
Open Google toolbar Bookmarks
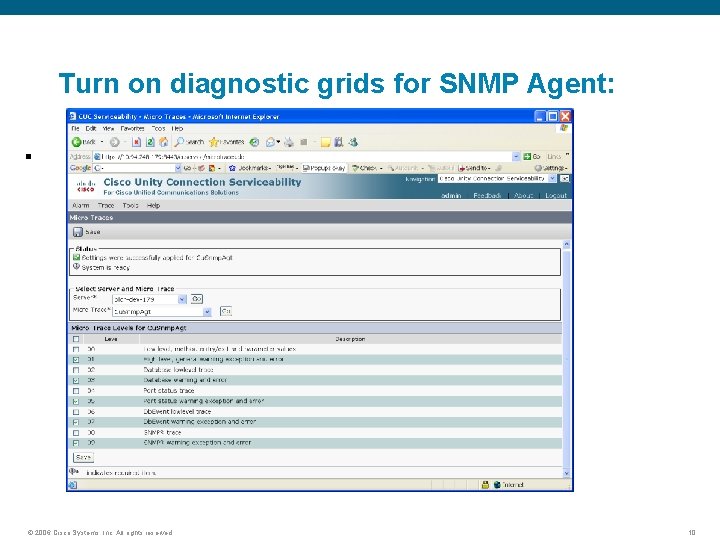click(250, 168)
